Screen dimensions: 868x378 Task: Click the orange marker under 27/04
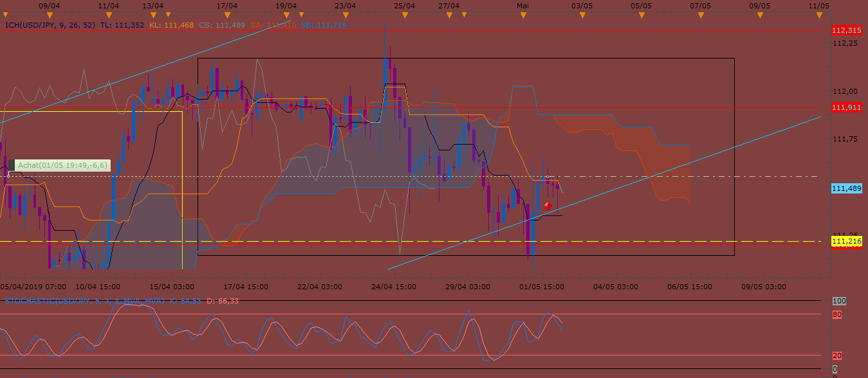coord(448,14)
